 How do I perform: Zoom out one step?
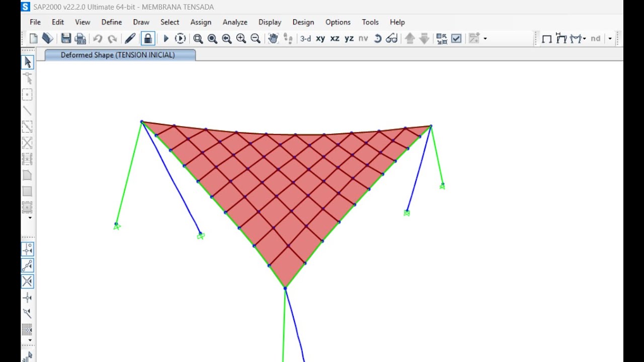[x=256, y=38]
